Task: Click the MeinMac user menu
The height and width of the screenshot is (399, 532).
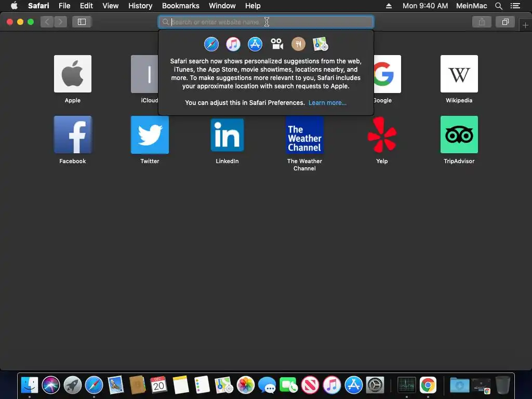Action: pos(471,6)
